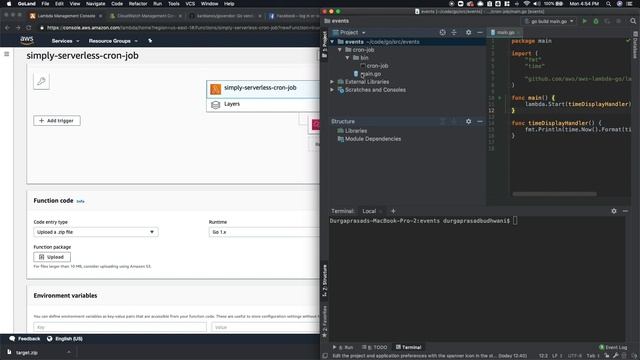Screen dimensions: 640x360
Task: Expand External Libraries node
Action: tap(332, 82)
